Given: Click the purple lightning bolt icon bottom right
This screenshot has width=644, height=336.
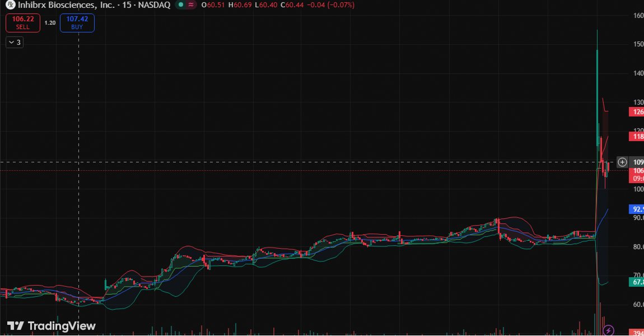Looking at the screenshot, I should click(x=608, y=330).
